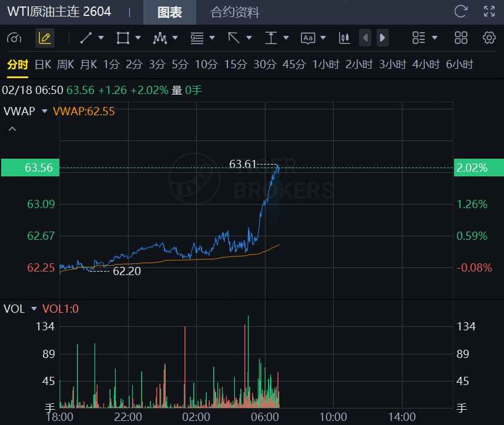Click the red 62.25 price axis label
This screenshot has height=425, width=504.
pos(41,267)
